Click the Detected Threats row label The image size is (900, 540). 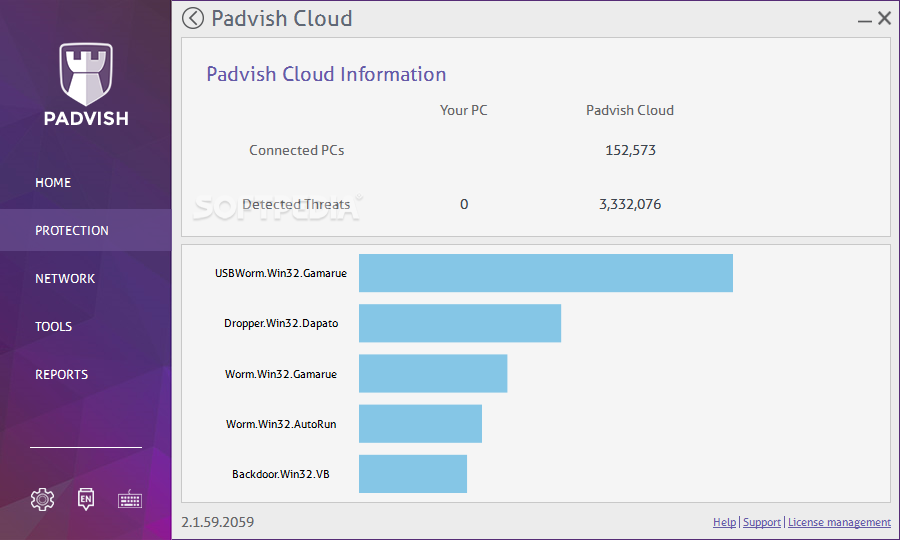click(x=296, y=204)
